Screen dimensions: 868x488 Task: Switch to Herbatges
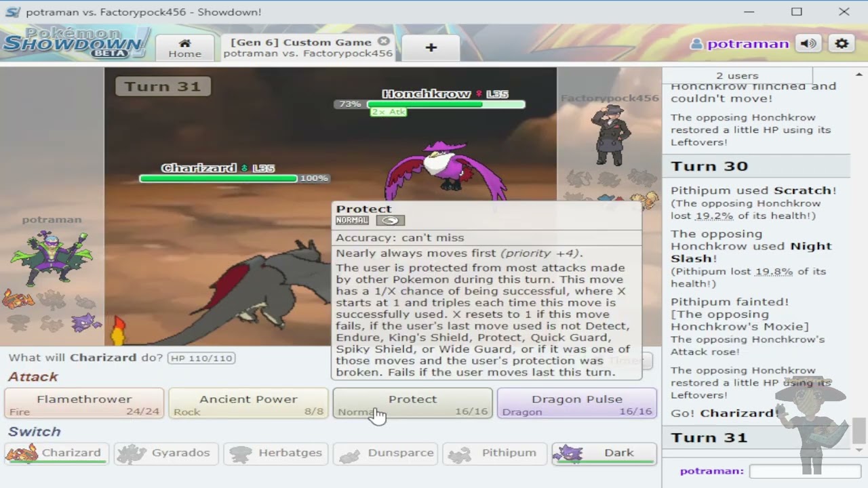coord(276,453)
